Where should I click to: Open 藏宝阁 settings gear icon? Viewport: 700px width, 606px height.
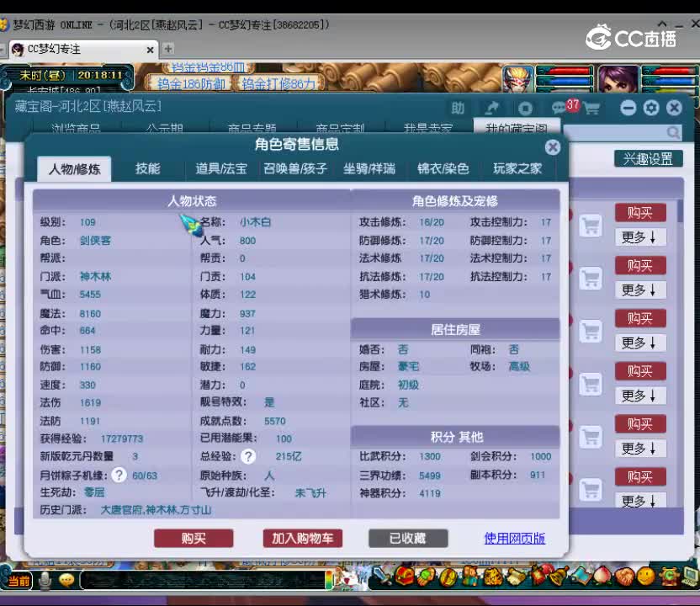651,108
